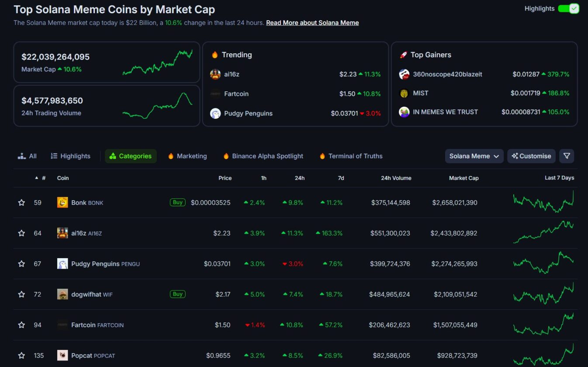
Task: Click the Last 7 Days column header
Action: tap(559, 178)
